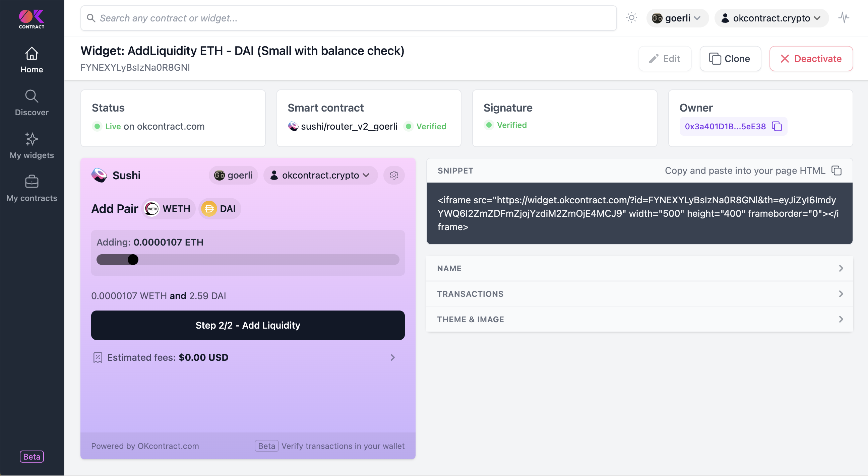Click the smart contract Verified badge

(x=425, y=126)
